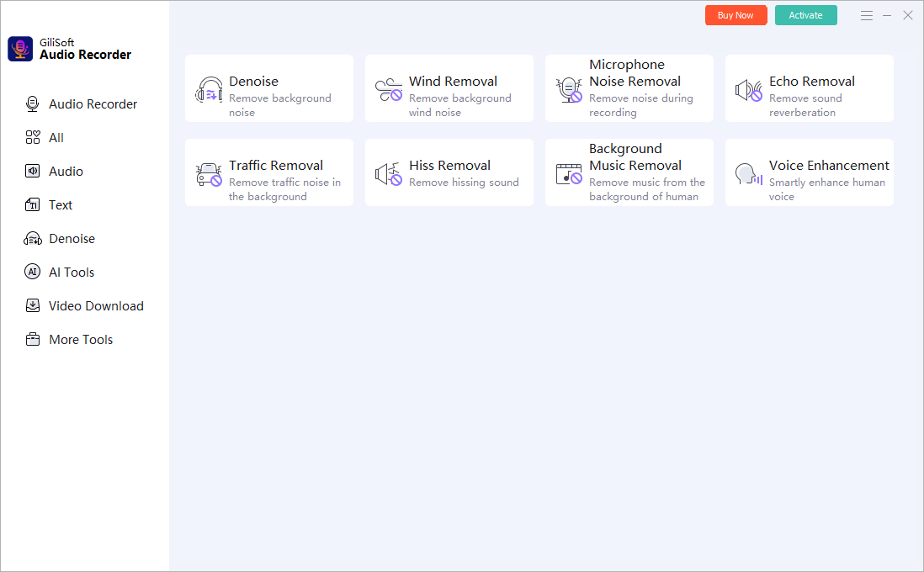
Task: Launch the Hiss Removal tool title
Action: pyautogui.click(x=449, y=166)
